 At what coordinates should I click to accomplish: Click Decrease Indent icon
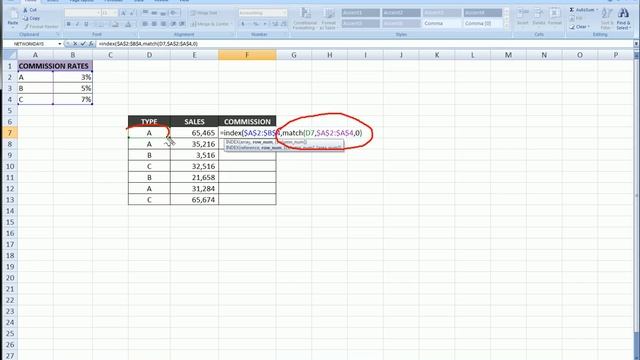coord(173,24)
